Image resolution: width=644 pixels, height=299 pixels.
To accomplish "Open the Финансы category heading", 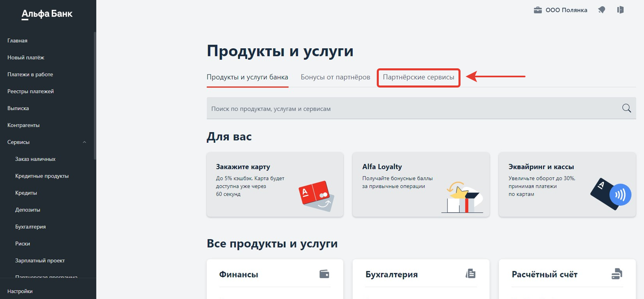I will [x=239, y=274].
